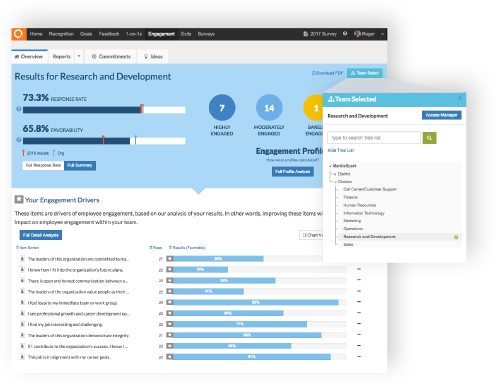Expand the District tree node
The image size is (497, 386).
click(335, 174)
